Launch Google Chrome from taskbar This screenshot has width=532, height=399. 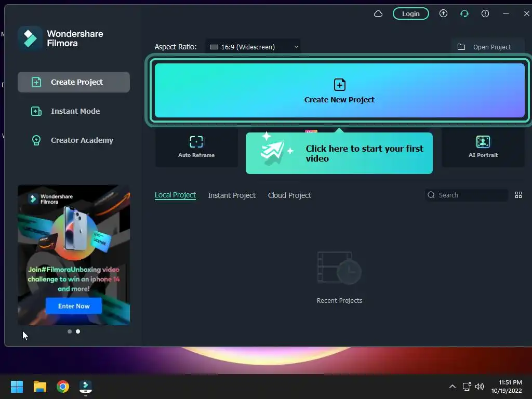pyautogui.click(x=63, y=387)
